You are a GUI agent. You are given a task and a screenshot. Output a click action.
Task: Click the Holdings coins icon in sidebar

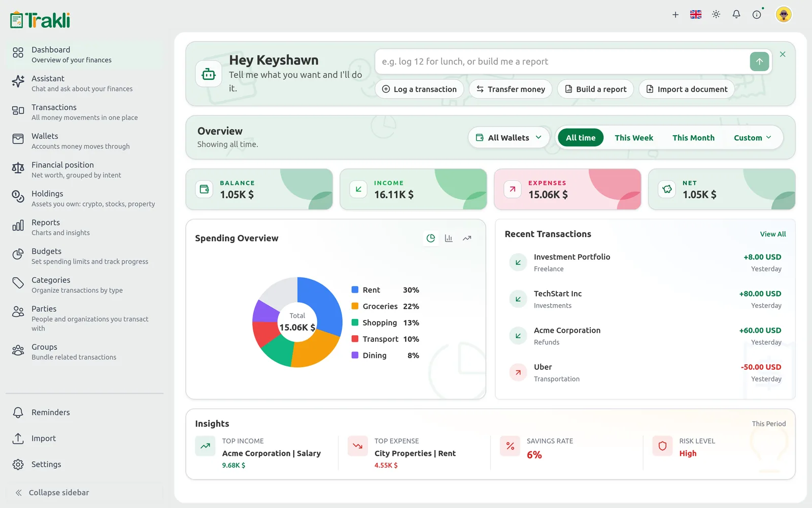18,197
